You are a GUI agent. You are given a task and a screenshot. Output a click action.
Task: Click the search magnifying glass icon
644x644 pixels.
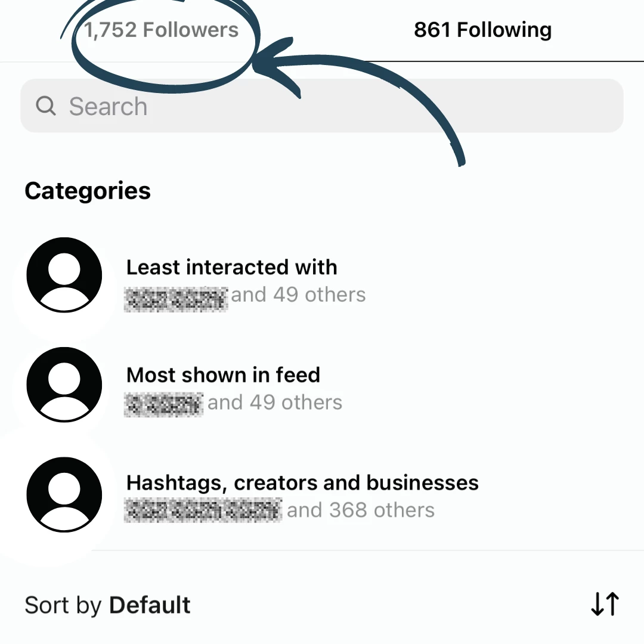45,106
